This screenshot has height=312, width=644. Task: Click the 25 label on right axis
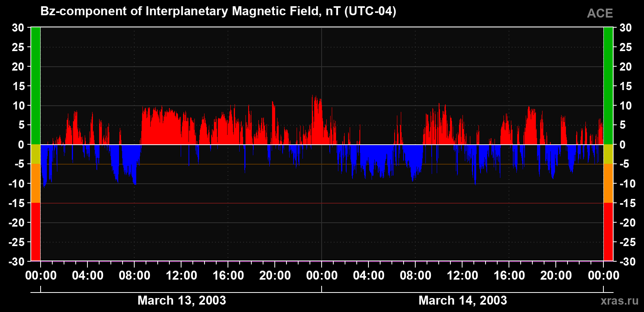click(626, 47)
